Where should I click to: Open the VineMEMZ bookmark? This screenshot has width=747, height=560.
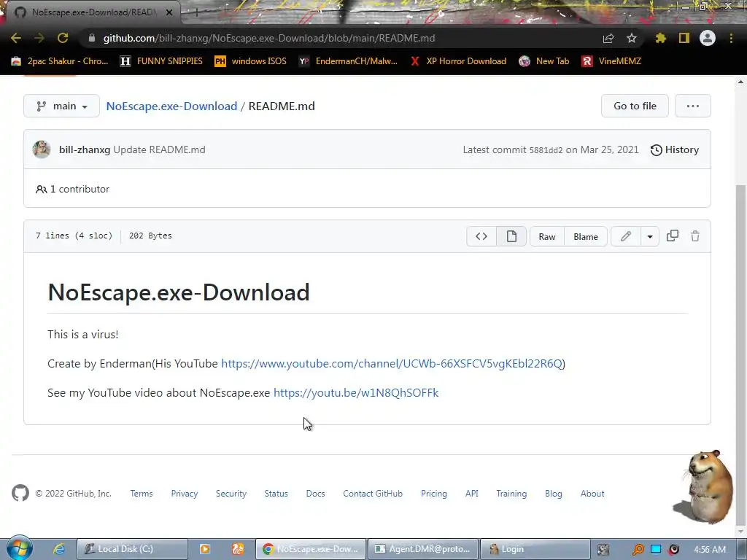click(x=611, y=61)
